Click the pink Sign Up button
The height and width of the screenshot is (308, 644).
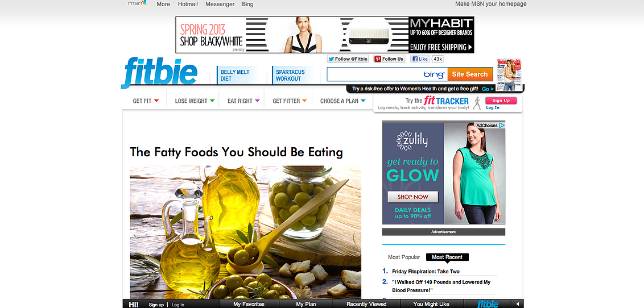[x=501, y=101]
